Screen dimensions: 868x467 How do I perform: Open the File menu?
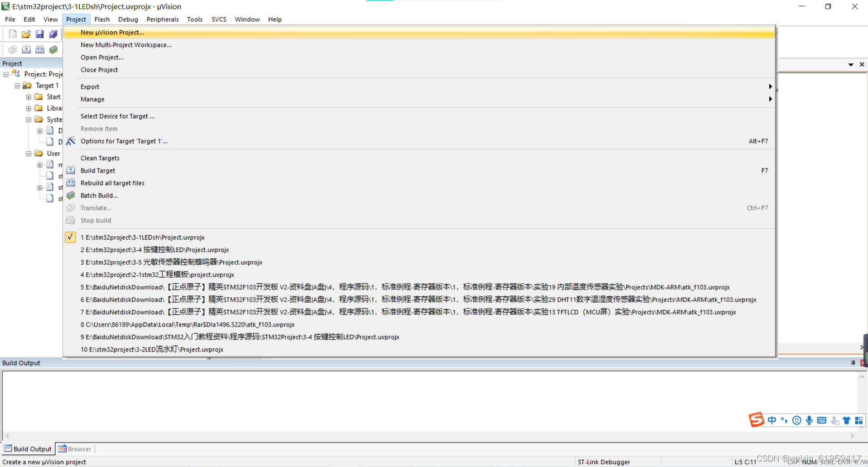(10, 19)
